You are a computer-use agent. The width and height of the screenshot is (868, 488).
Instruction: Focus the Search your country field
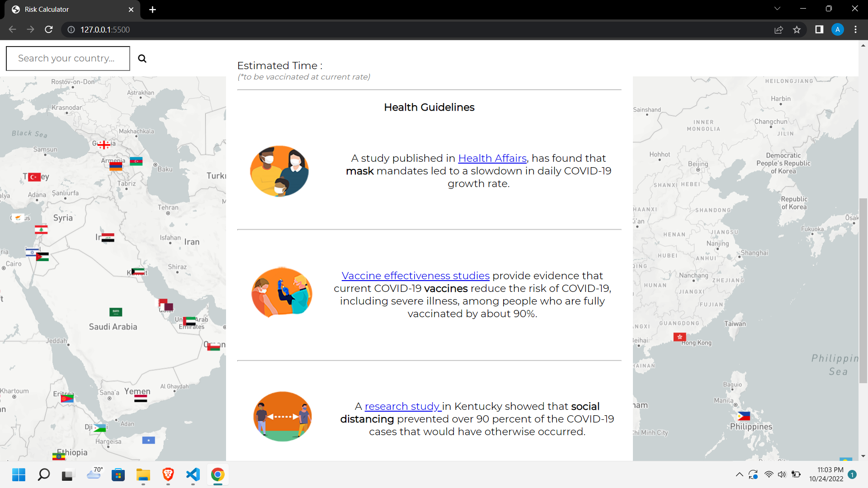pyautogui.click(x=68, y=58)
